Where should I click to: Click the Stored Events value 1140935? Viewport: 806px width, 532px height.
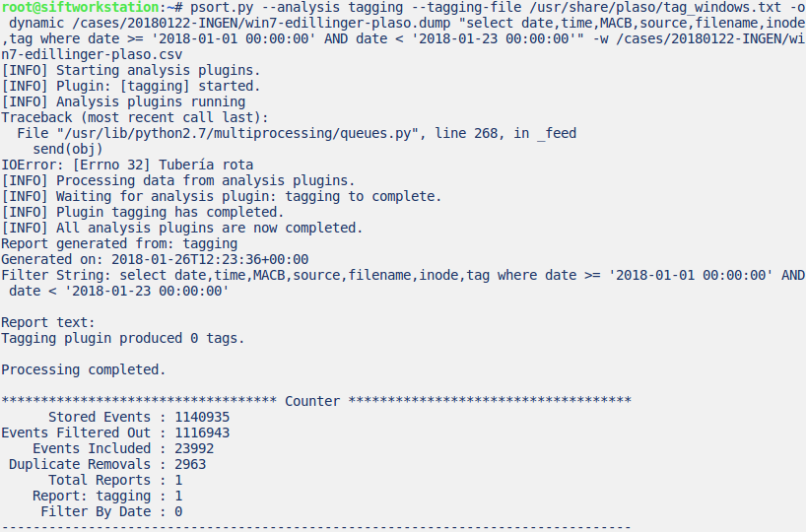tap(202, 417)
